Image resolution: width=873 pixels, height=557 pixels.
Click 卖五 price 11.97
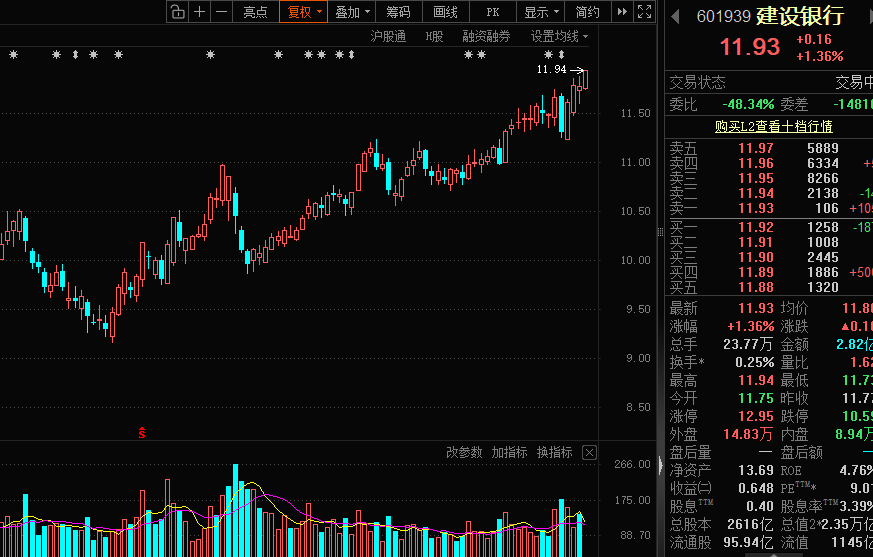pyautogui.click(x=756, y=148)
